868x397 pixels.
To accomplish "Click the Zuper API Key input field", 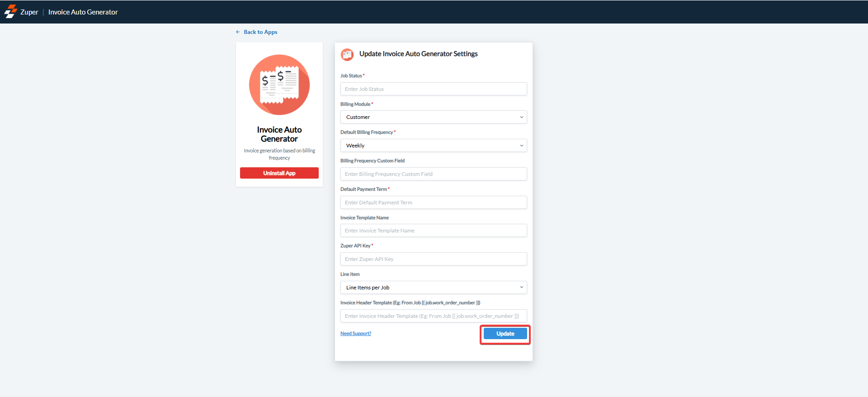I will coord(434,259).
